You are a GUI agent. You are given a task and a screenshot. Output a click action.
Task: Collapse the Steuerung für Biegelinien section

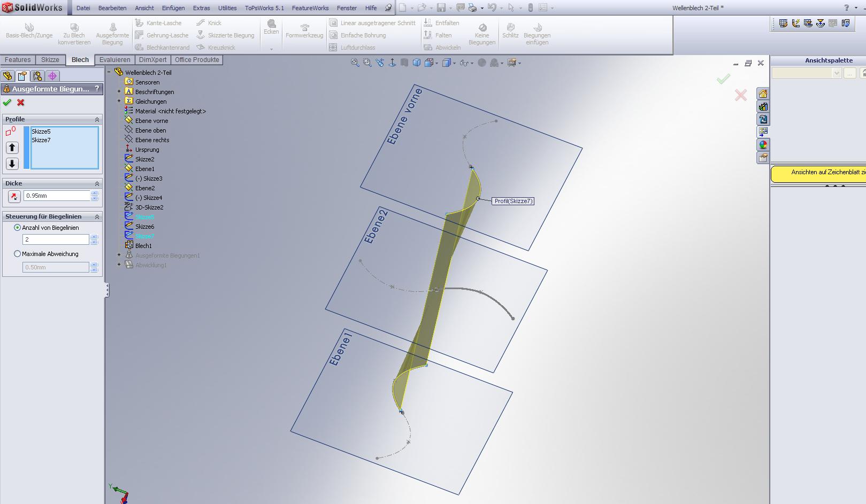[97, 216]
